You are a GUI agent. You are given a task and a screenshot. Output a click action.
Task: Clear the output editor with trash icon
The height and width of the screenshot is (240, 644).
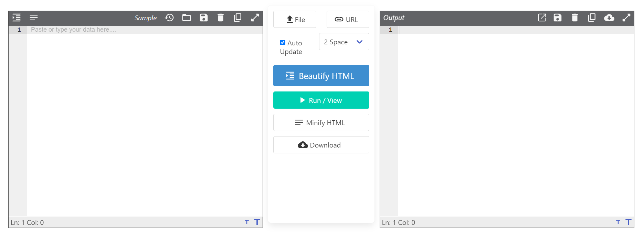point(575,18)
